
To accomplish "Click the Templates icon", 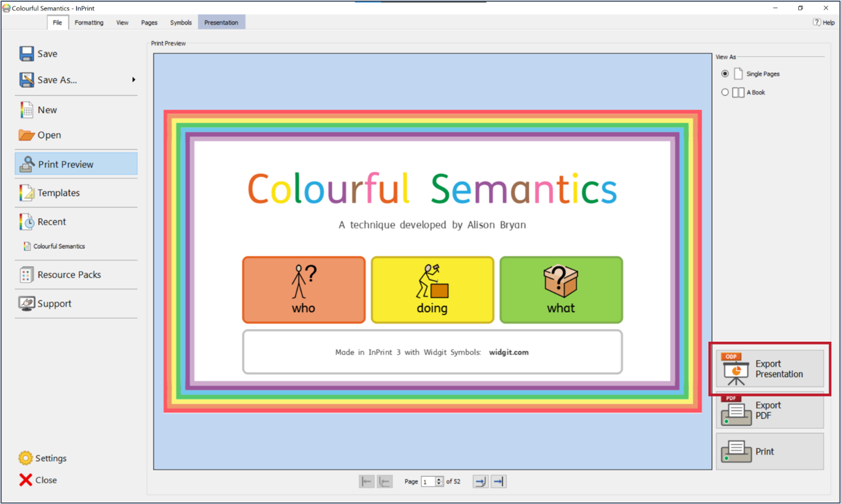I will (26, 193).
